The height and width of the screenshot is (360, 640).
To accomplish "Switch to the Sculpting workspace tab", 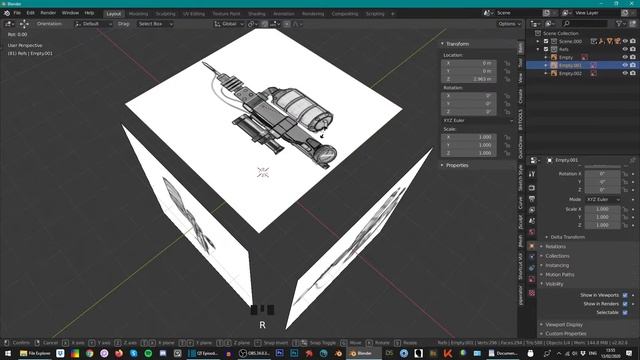I will [x=165, y=13].
